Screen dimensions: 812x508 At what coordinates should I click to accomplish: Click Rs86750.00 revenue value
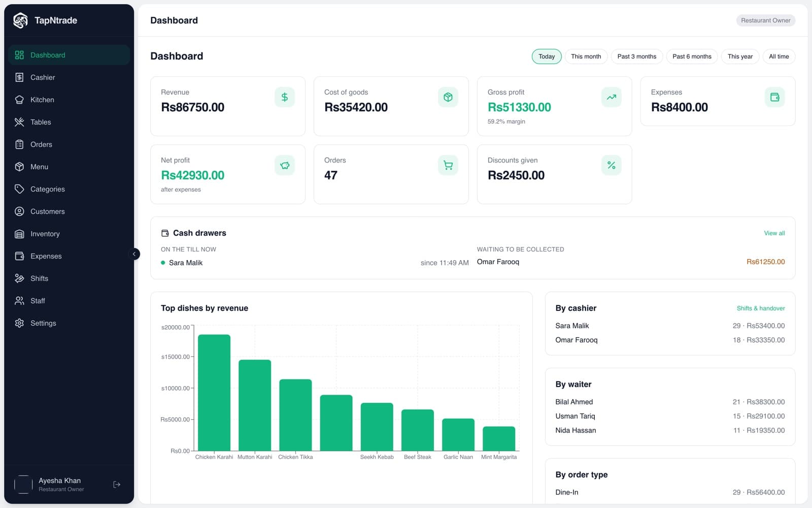coord(193,107)
